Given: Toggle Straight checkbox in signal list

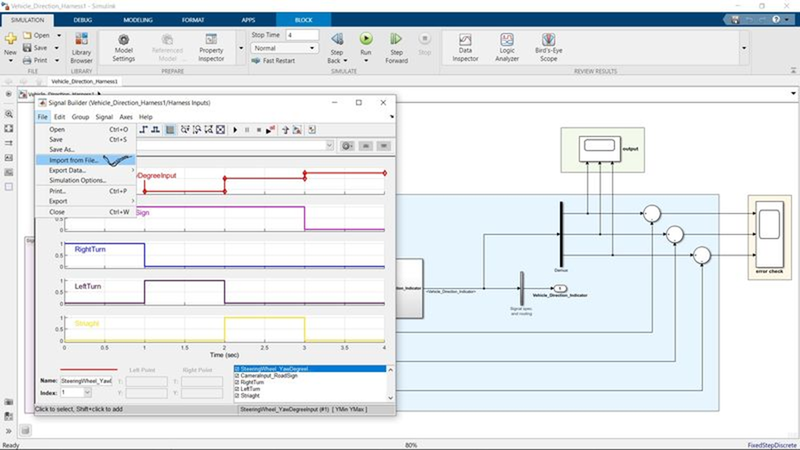Looking at the screenshot, I should 237,395.
